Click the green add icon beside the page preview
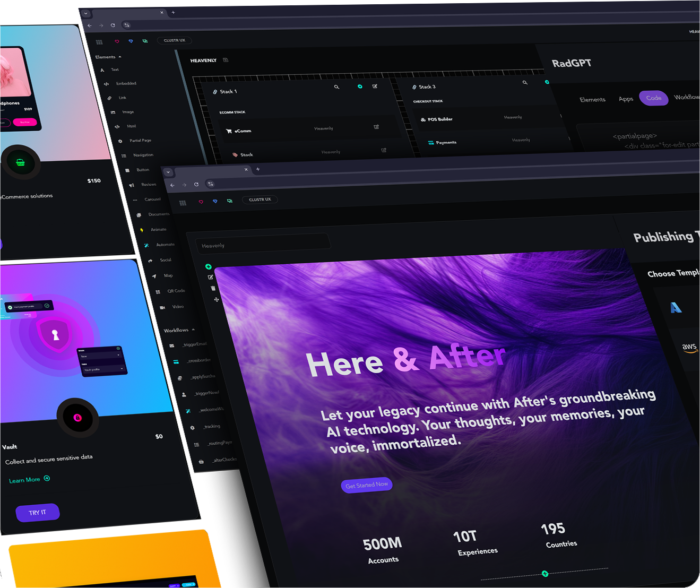The image size is (700, 588). click(209, 266)
